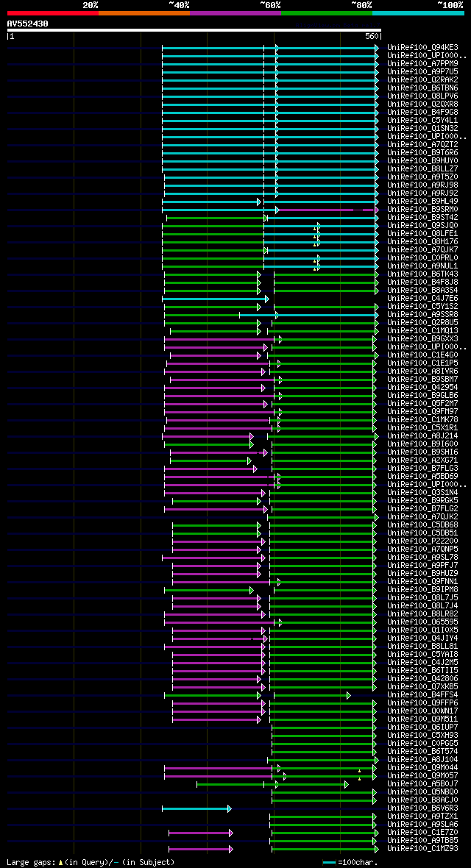Open hit UniRef100_B9SRM0

422,209
